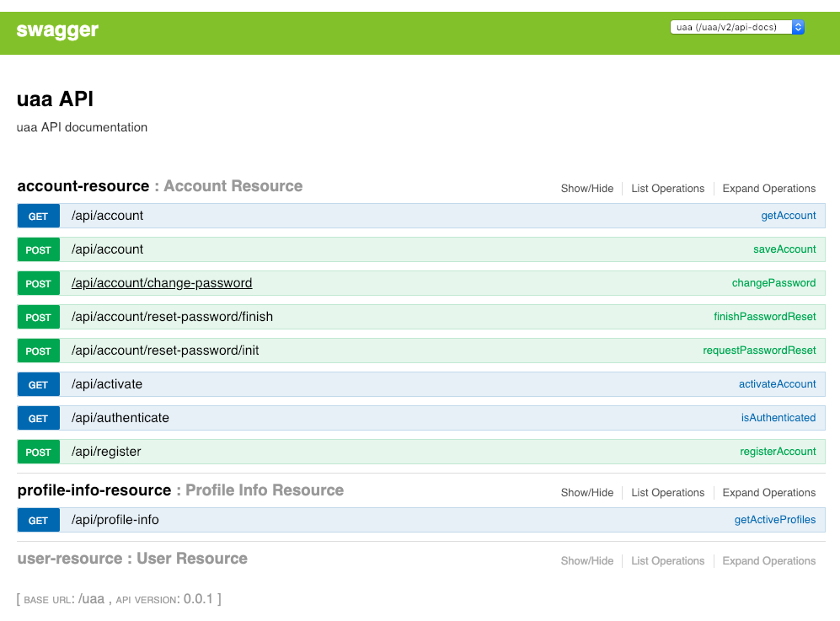
Task: Click the activateAccount operation link
Action: (777, 384)
